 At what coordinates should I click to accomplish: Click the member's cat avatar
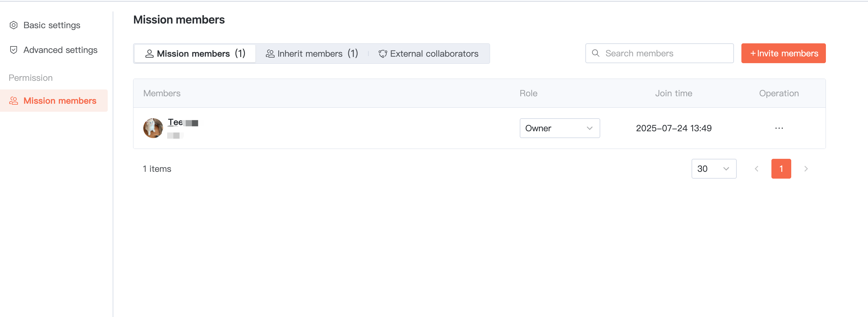[x=153, y=128]
